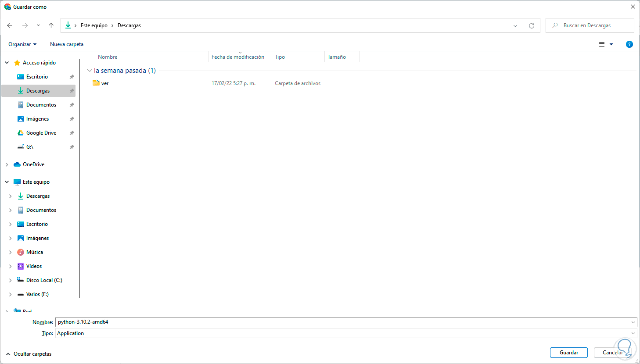Viewport: 640px width, 364px height.
Task: Open address bar history dropdown
Action: coord(515,26)
